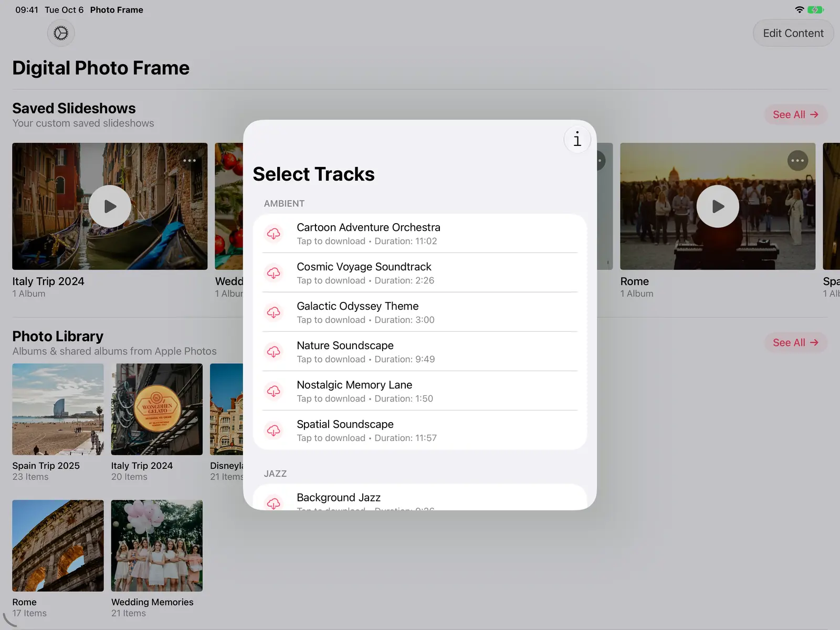Choose the 'Spatial Soundscape' track title
The width and height of the screenshot is (840, 630).
[345, 424]
